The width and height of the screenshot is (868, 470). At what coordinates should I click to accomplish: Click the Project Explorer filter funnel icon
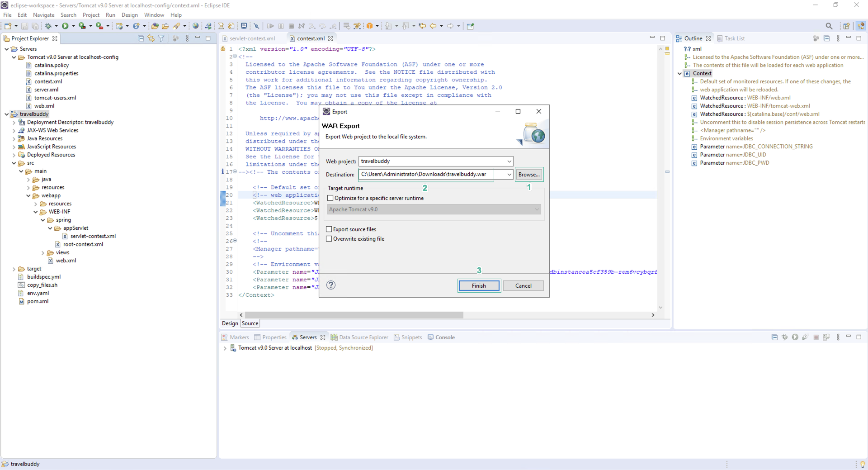(x=161, y=38)
